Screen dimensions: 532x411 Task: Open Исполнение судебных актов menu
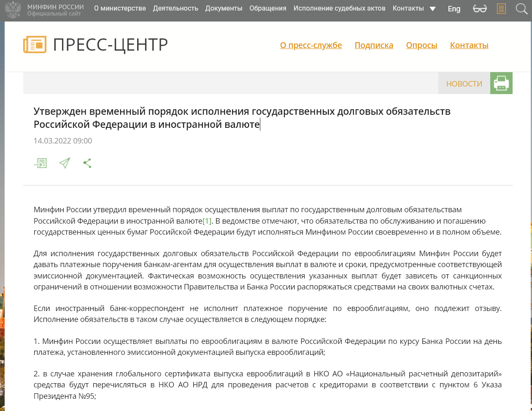(x=340, y=8)
